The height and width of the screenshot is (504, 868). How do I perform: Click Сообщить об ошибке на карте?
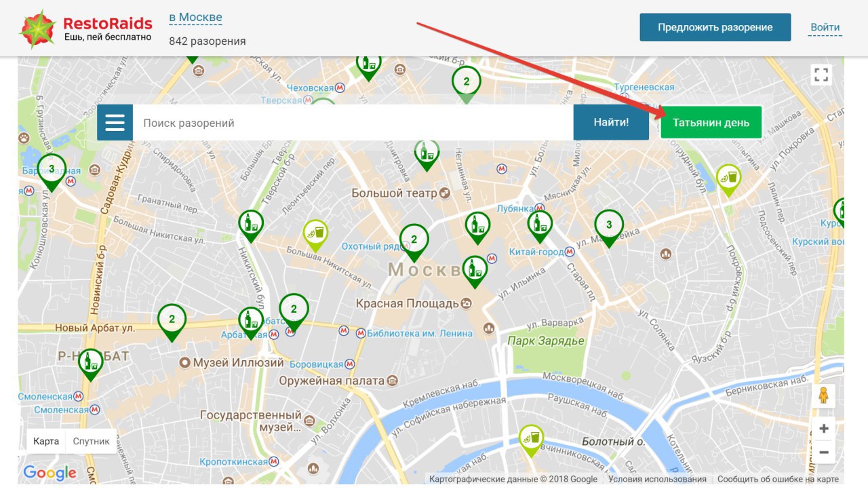click(x=778, y=479)
